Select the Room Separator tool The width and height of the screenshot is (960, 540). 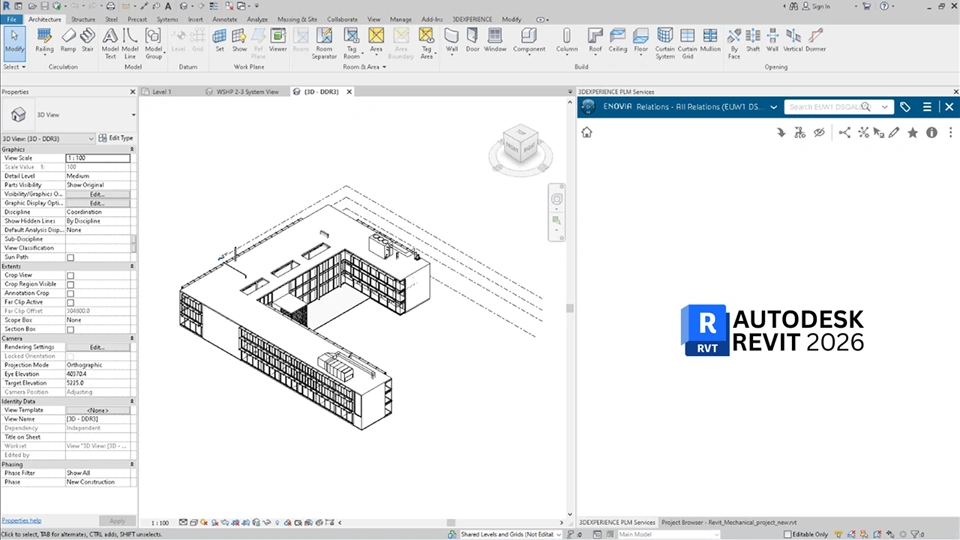[x=324, y=43]
